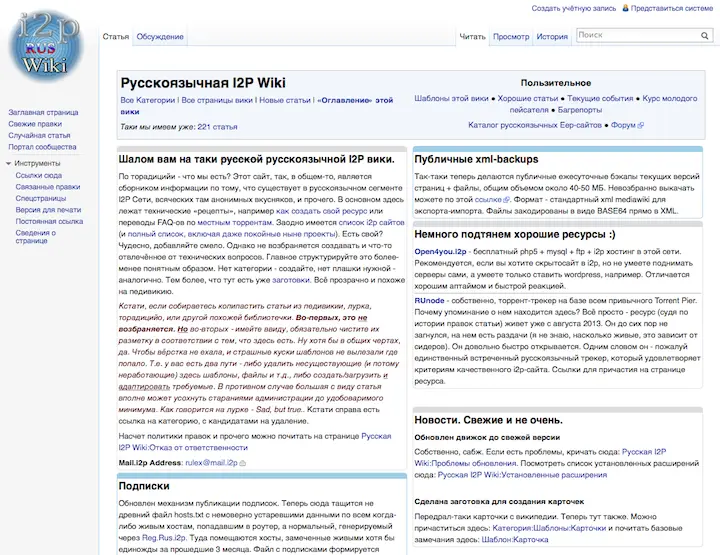Click Создать учётную запись link

(x=573, y=8)
